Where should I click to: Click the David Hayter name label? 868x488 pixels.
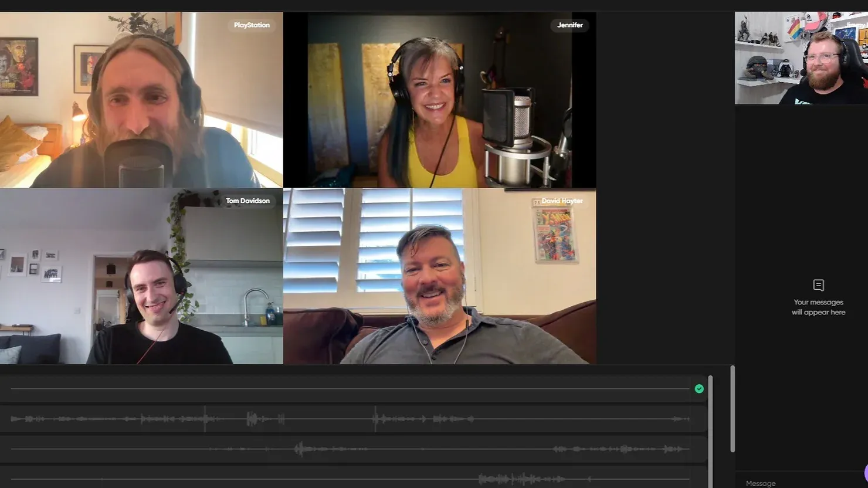561,201
